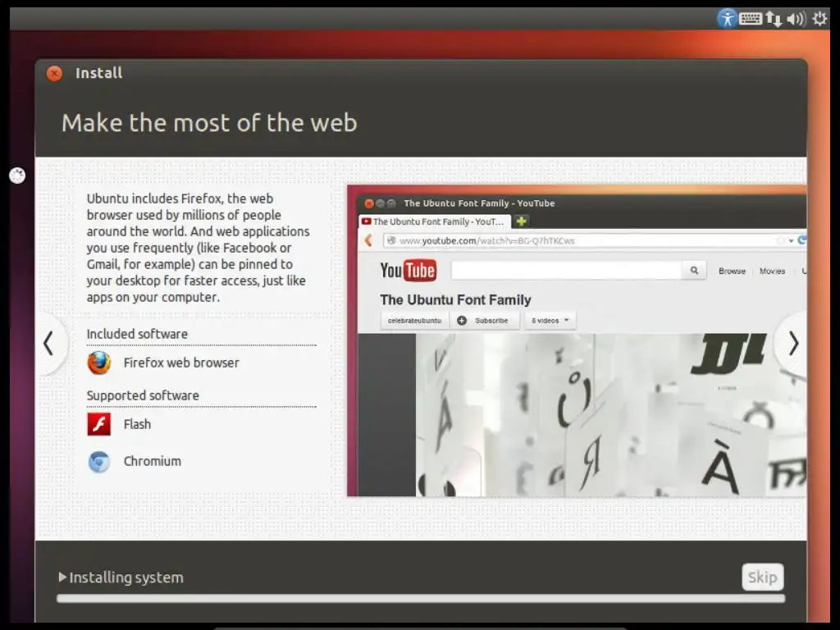
Task: Click the Subscribe button
Action: click(484, 321)
